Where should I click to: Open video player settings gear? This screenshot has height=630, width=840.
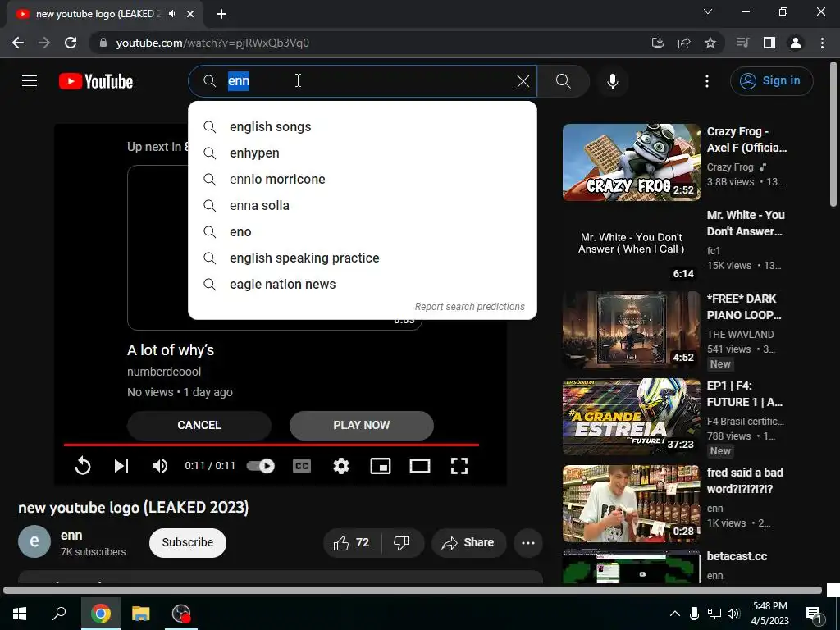341,466
